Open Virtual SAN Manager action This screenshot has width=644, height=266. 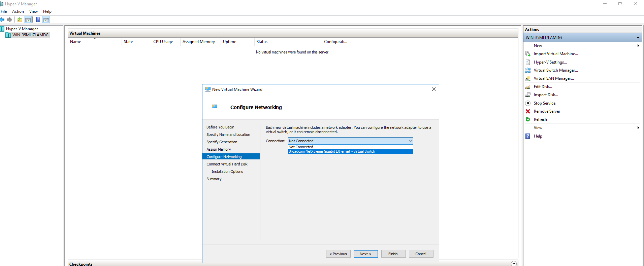pos(553,78)
